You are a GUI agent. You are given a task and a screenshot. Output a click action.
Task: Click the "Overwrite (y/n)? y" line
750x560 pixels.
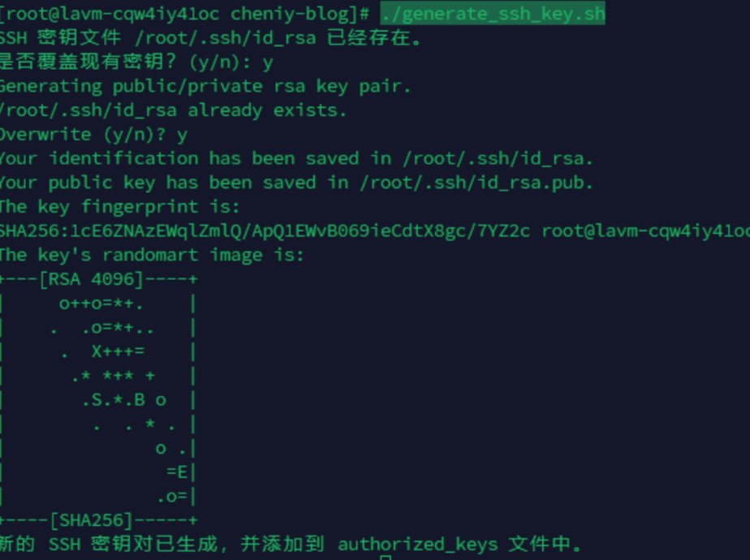click(93, 134)
